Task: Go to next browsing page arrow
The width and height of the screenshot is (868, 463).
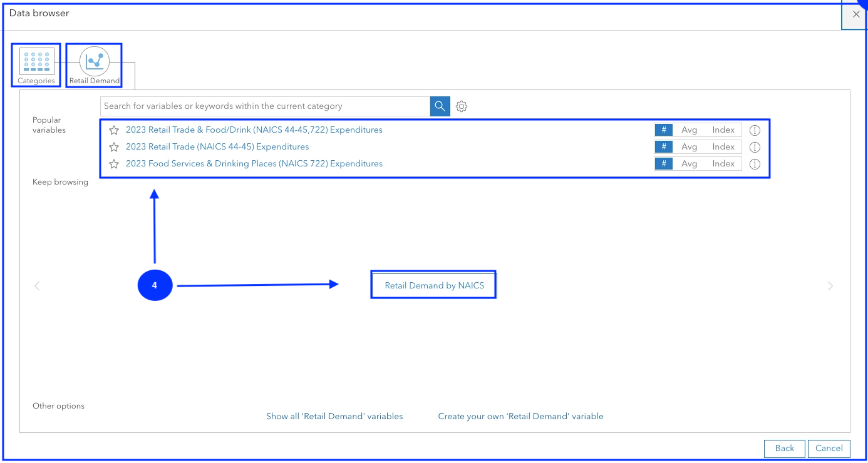Action: click(x=830, y=286)
